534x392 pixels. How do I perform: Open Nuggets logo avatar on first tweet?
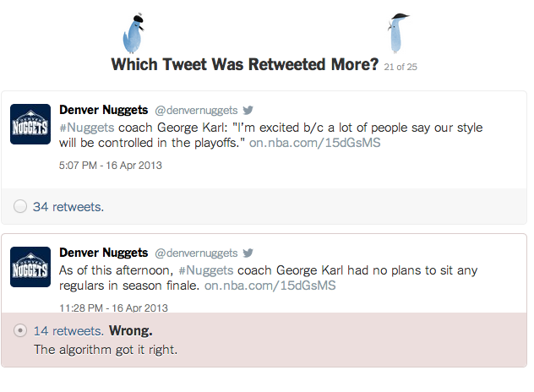tap(30, 124)
